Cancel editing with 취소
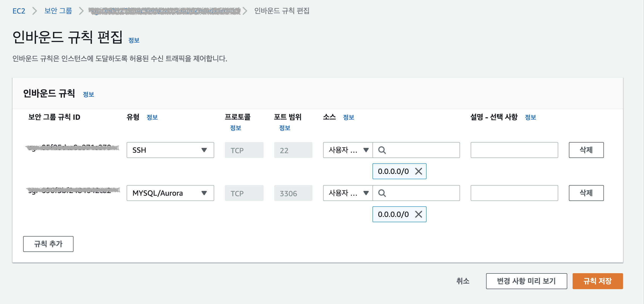This screenshot has height=304, width=644. coord(463,281)
